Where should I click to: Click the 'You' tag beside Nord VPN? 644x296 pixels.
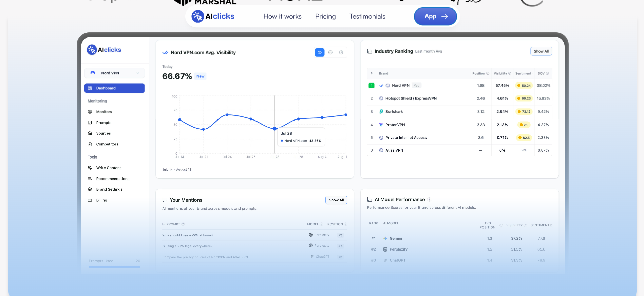(x=417, y=86)
